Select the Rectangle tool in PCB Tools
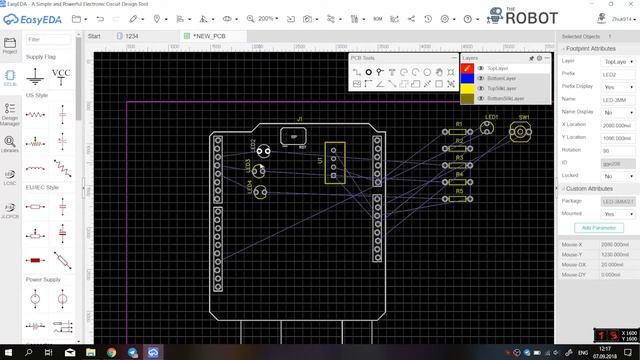Image resolution: width=640 pixels, height=360 pixels. pos(439,84)
